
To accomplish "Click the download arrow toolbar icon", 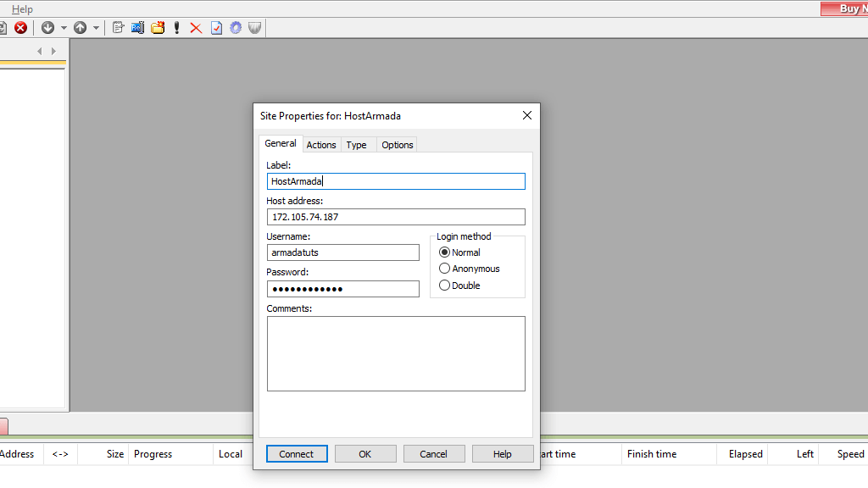I will pos(47,28).
